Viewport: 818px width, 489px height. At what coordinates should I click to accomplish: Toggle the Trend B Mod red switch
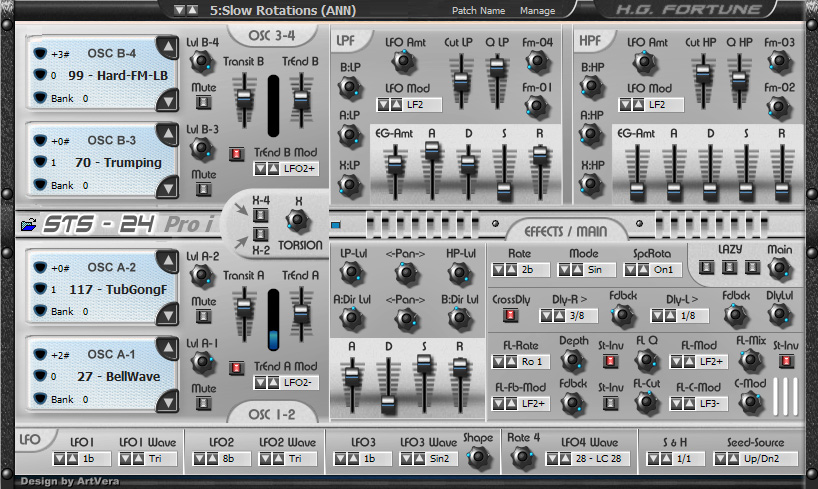236,154
